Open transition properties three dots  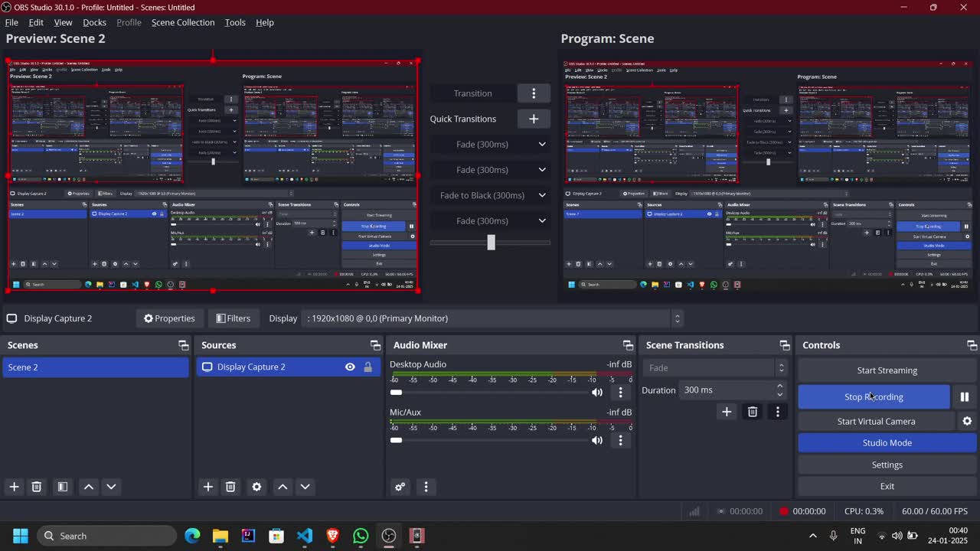point(778,412)
